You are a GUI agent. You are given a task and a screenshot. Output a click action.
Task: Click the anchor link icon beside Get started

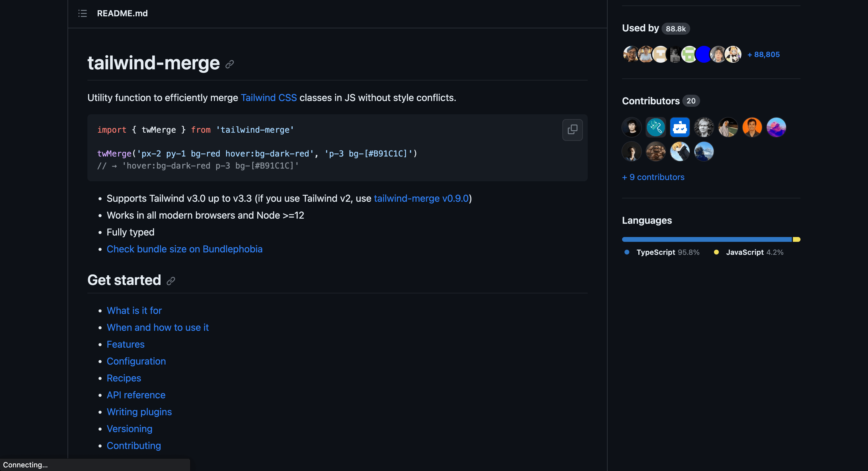click(x=171, y=281)
